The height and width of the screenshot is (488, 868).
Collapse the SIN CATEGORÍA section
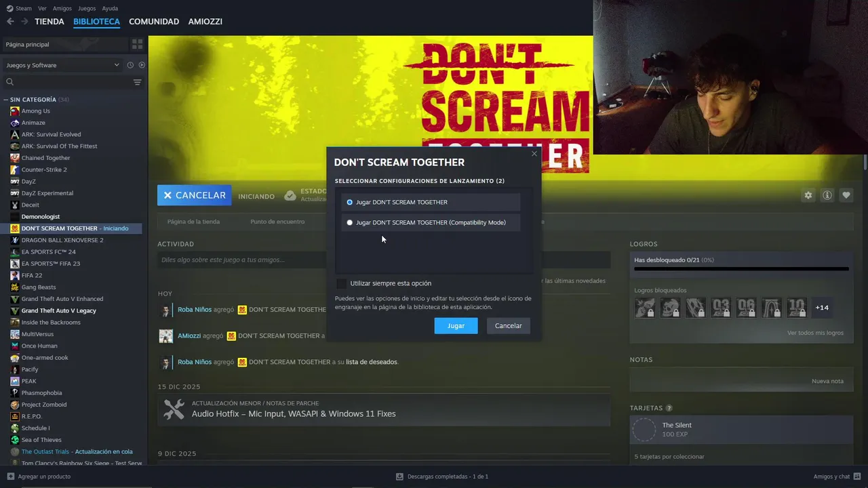(6, 100)
